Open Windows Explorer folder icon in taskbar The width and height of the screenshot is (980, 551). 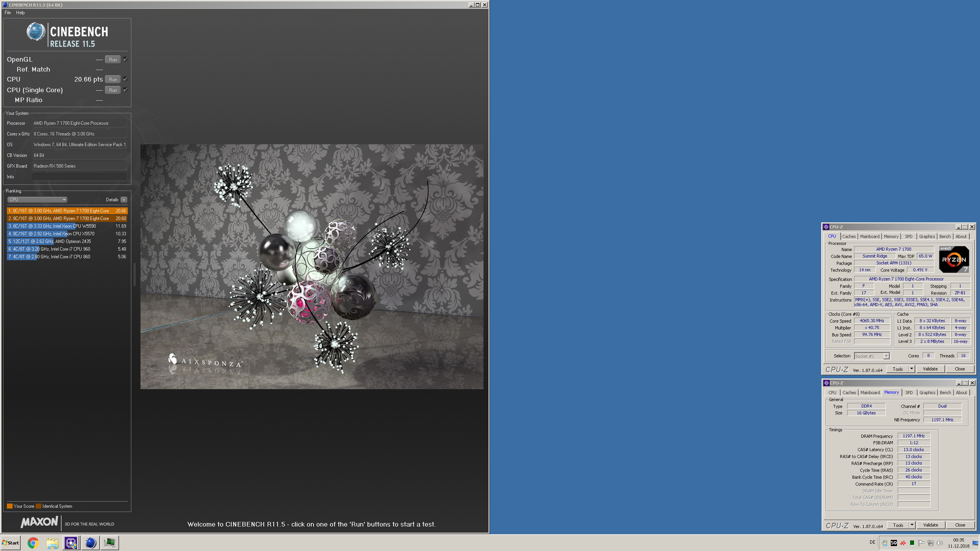(52, 543)
